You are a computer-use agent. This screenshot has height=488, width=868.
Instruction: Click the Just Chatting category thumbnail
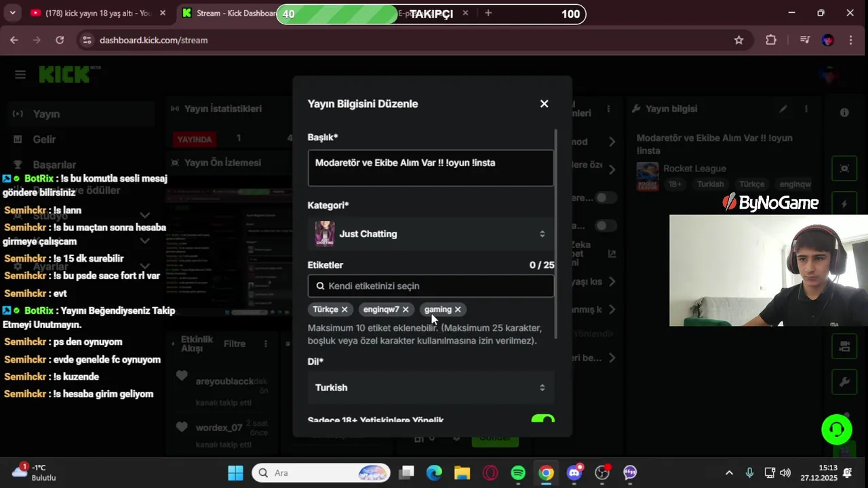(325, 234)
